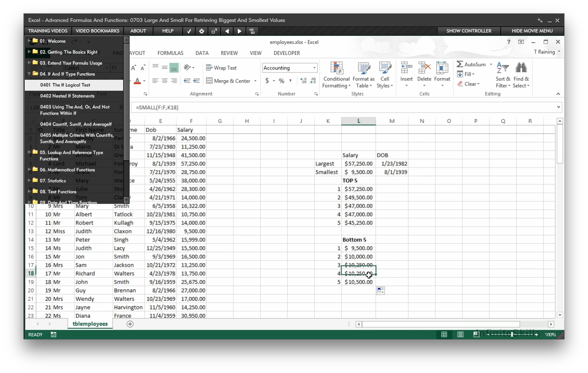Image resolution: width=588 pixels, height=373 pixels.
Task: Open the Accounting number format dropdown
Action: coord(314,68)
